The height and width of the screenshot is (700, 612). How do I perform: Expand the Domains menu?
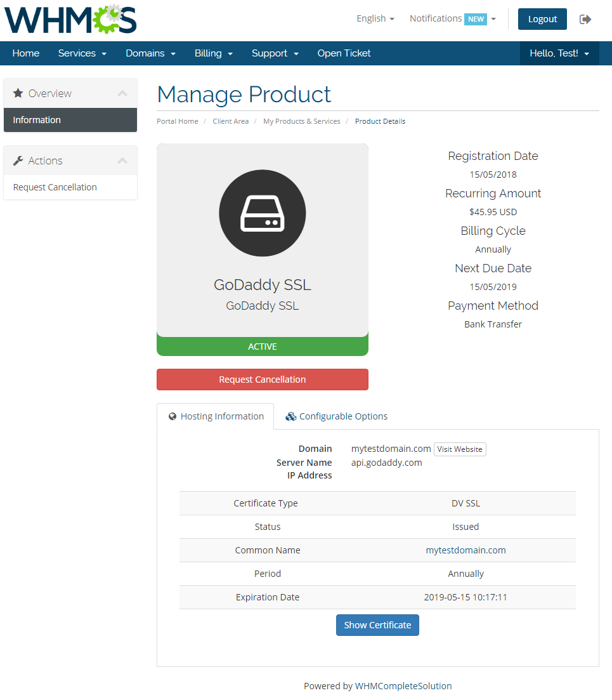[151, 53]
